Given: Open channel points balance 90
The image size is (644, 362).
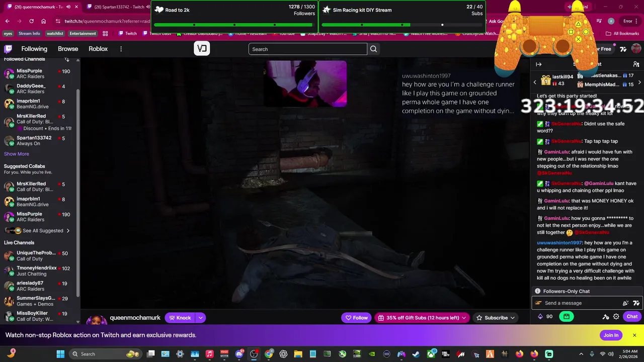Looking at the screenshot, I should click(x=545, y=316).
